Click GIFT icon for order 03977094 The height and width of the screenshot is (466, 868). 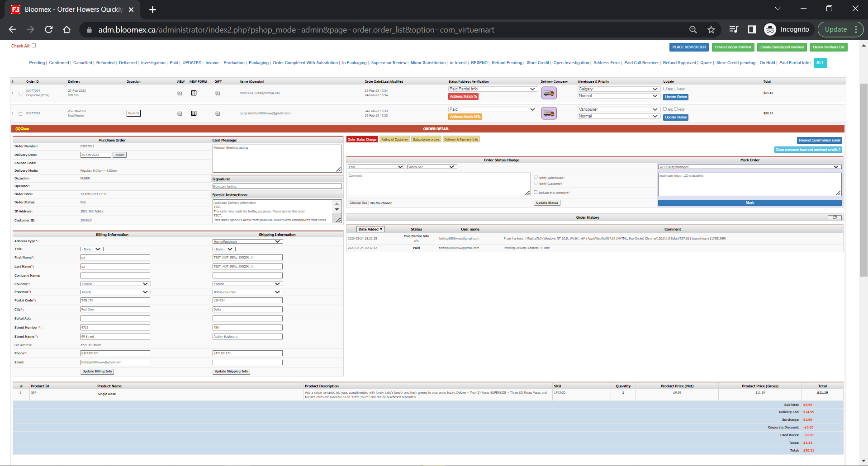click(218, 93)
